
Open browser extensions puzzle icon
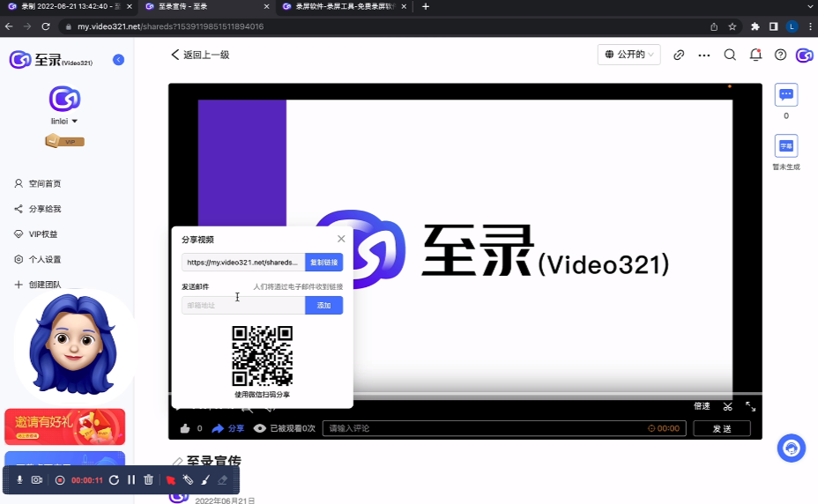(x=755, y=26)
